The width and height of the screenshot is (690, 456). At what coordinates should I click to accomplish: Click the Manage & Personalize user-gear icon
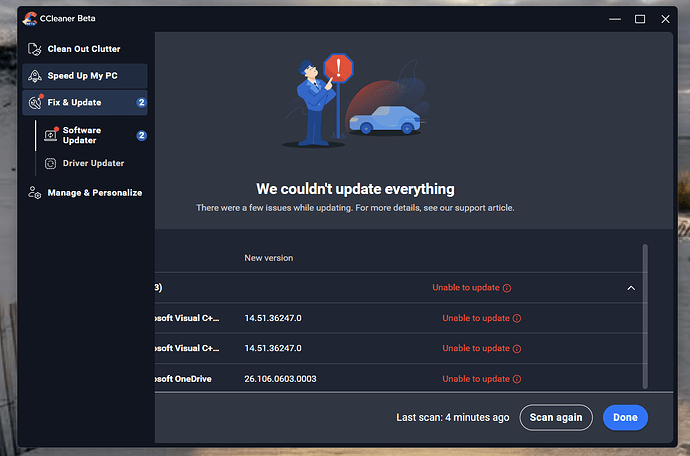point(34,193)
